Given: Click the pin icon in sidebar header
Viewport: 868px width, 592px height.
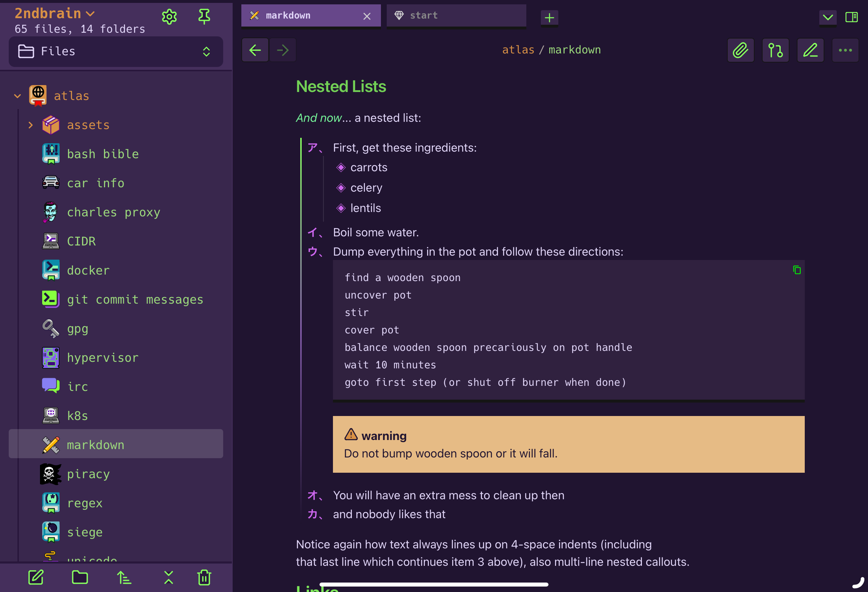Looking at the screenshot, I should pos(204,16).
